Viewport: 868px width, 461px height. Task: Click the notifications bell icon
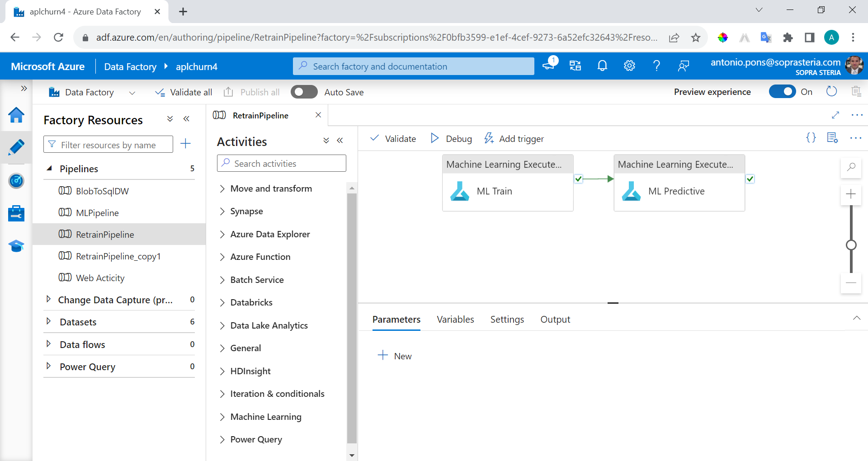(602, 66)
